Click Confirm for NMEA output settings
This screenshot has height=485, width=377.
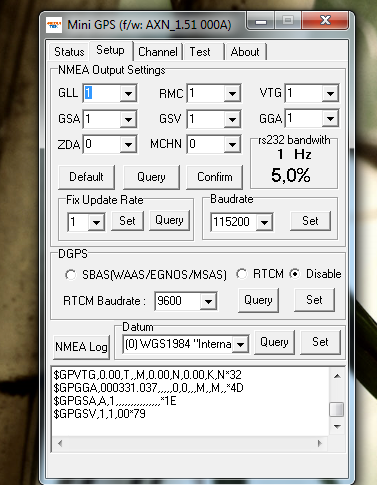pyautogui.click(x=214, y=177)
